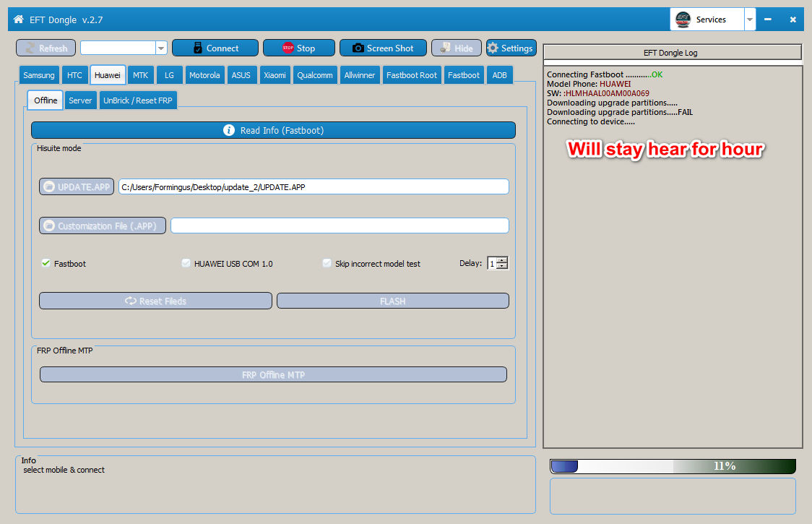
Task: Toggle HUAWEI USB COM 1.0 checkbox
Action: (x=186, y=263)
